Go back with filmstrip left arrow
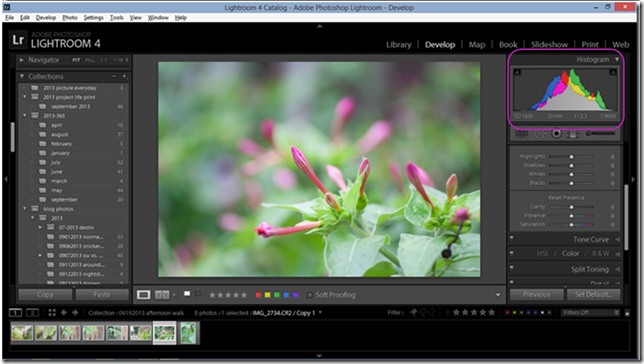The width and height of the screenshot is (644, 364). (64, 313)
